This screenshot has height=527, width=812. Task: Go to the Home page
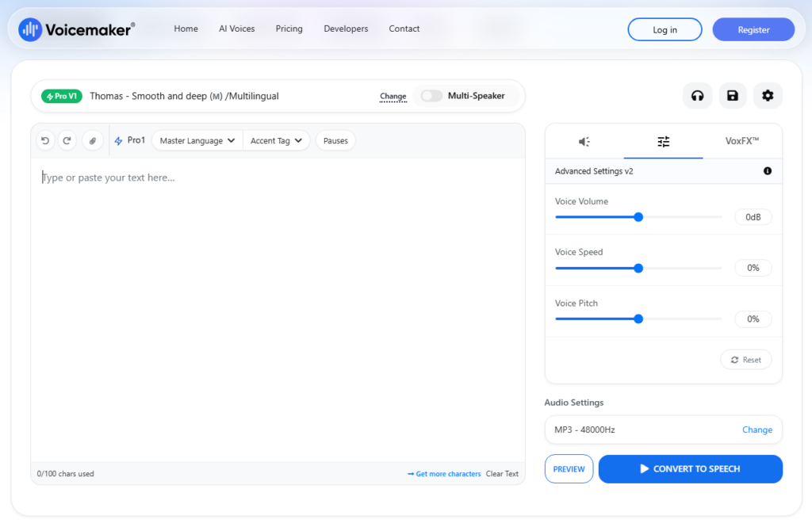[x=186, y=29]
